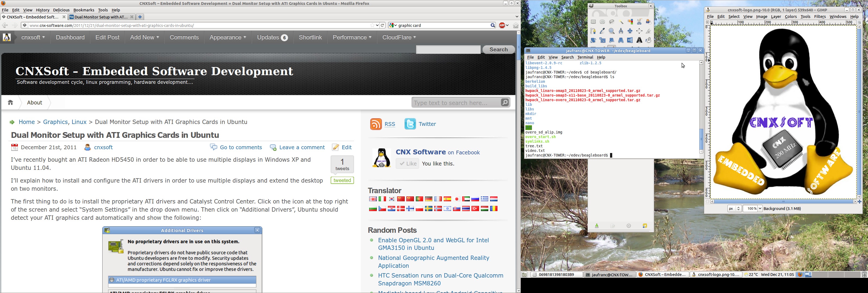The width and height of the screenshot is (868, 293).
Task: Expand the cnxsoft admin bar dropdown
Action: [33, 37]
